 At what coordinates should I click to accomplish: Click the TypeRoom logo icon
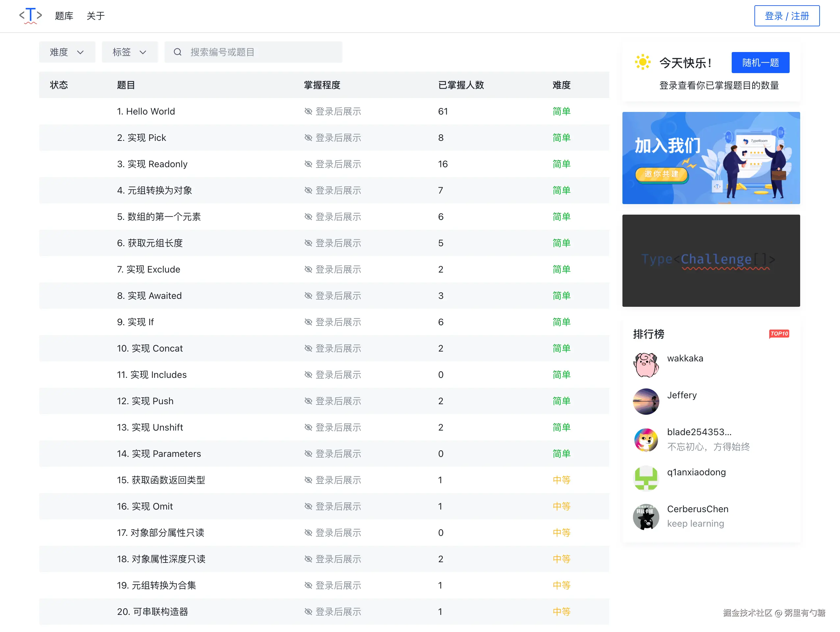tap(30, 15)
